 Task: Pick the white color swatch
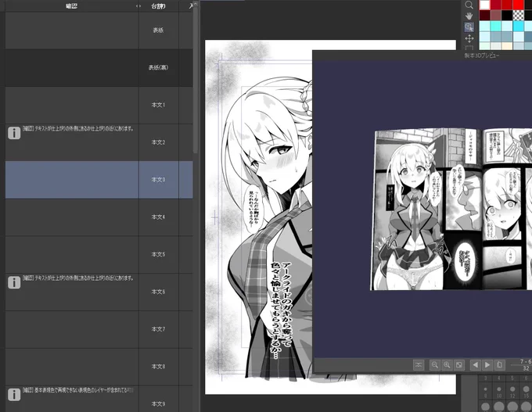coord(484,5)
